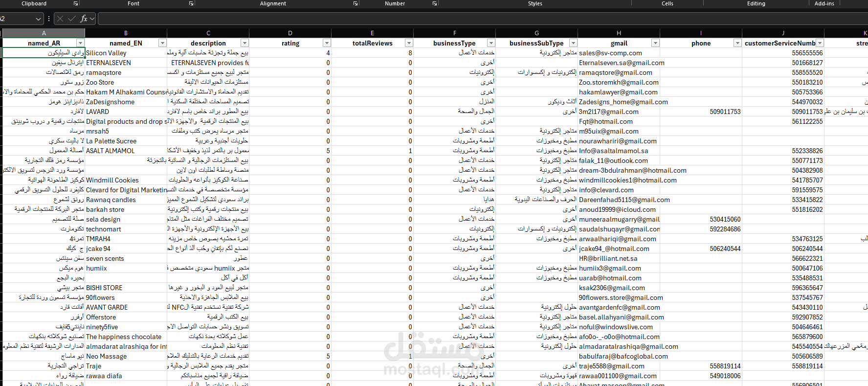Select the HR@brilliant.net.sa cell

point(619,258)
